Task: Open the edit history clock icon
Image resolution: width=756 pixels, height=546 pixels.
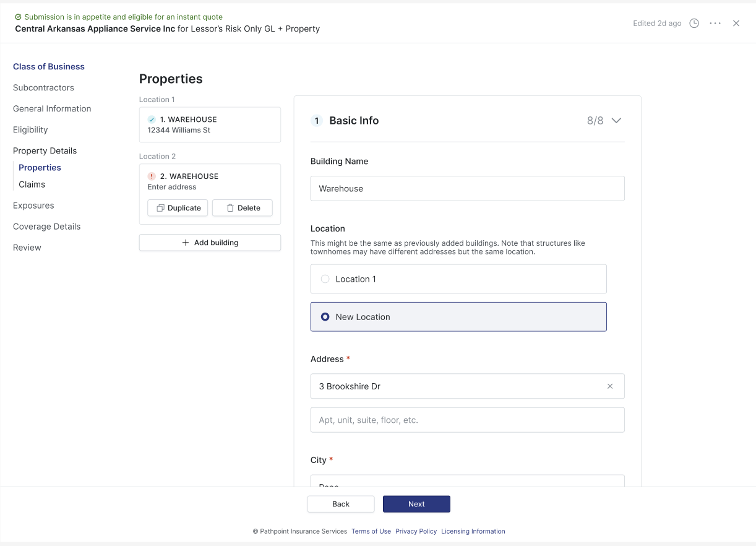Action: (694, 24)
